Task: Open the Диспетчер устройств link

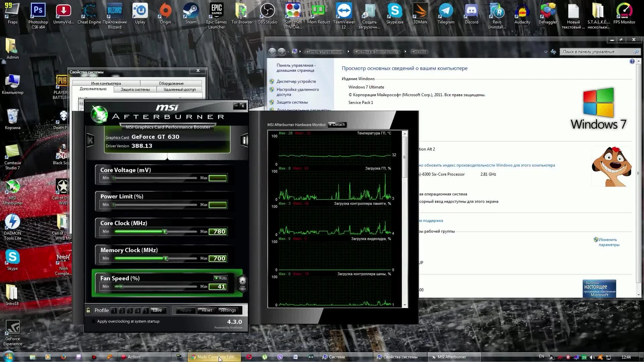Action: coord(296,81)
